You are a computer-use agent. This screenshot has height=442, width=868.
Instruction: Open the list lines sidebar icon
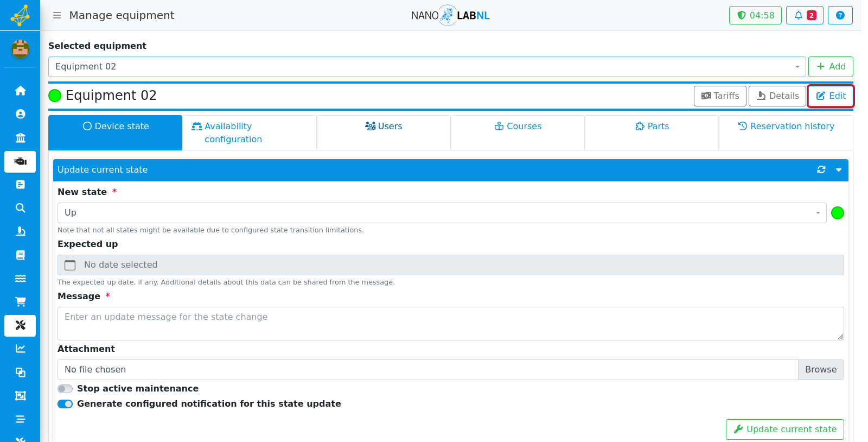20,419
